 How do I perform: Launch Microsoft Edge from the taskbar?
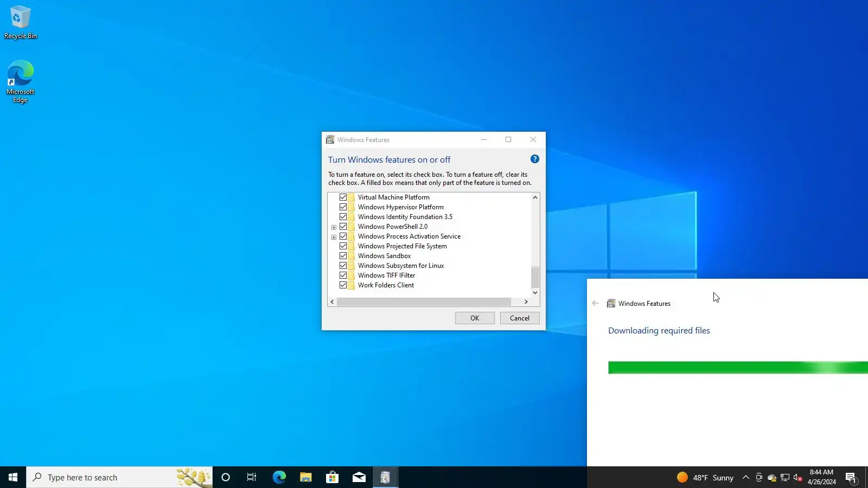279,477
